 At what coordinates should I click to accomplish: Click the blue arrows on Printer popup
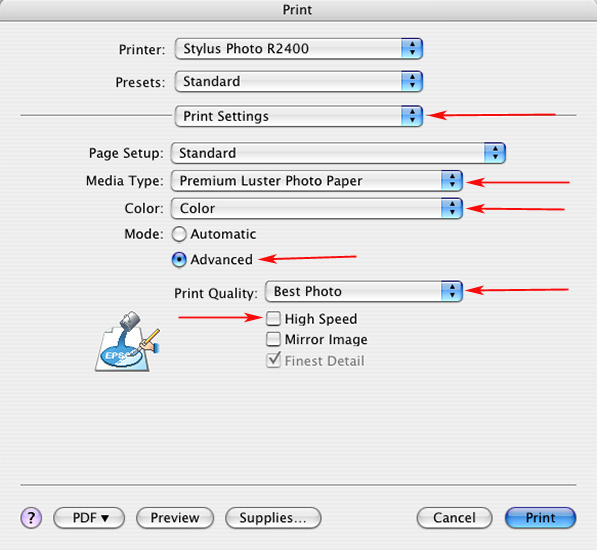point(412,49)
